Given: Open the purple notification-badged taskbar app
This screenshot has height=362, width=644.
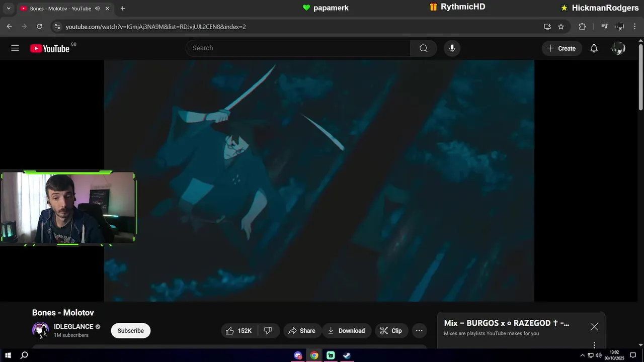Looking at the screenshot, I should tap(298, 355).
